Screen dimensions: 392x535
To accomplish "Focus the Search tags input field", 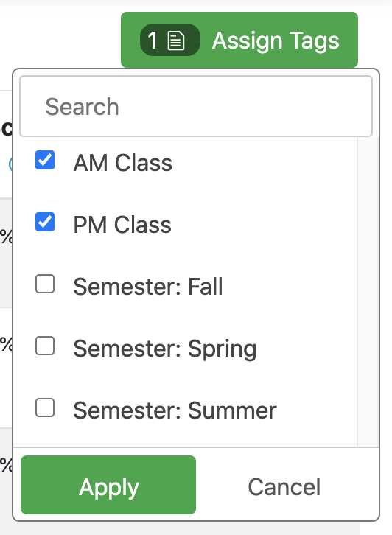I will pos(196,106).
